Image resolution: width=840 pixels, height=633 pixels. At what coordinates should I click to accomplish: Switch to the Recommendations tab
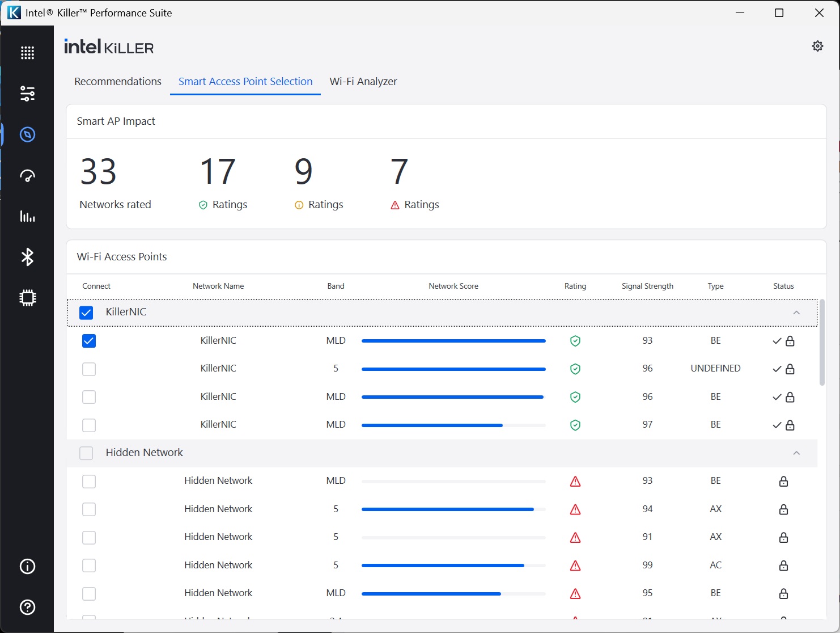[x=118, y=82]
